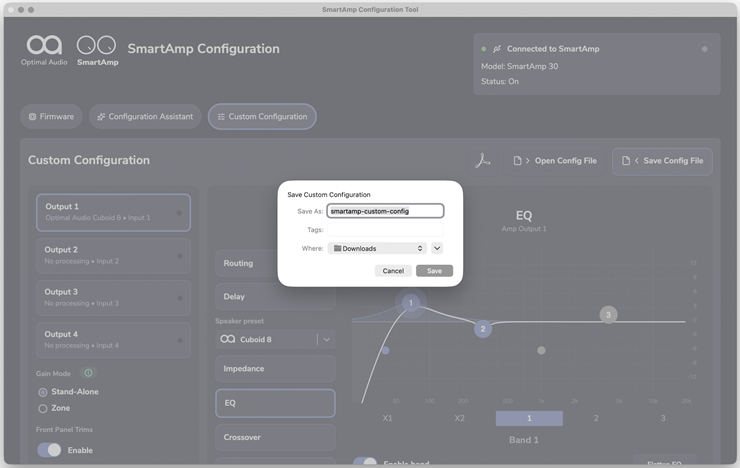The image size is (740, 468).
Task: Open the Crossover section
Action: [276, 437]
